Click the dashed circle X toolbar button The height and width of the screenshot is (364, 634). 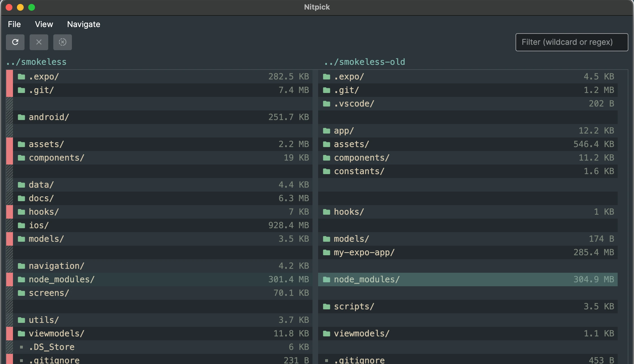(63, 42)
